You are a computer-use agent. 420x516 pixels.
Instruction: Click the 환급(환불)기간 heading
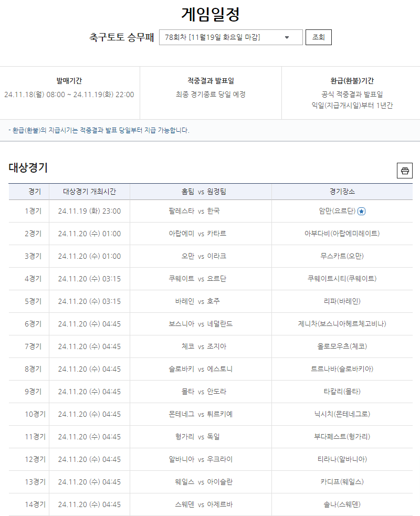click(x=352, y=81)
